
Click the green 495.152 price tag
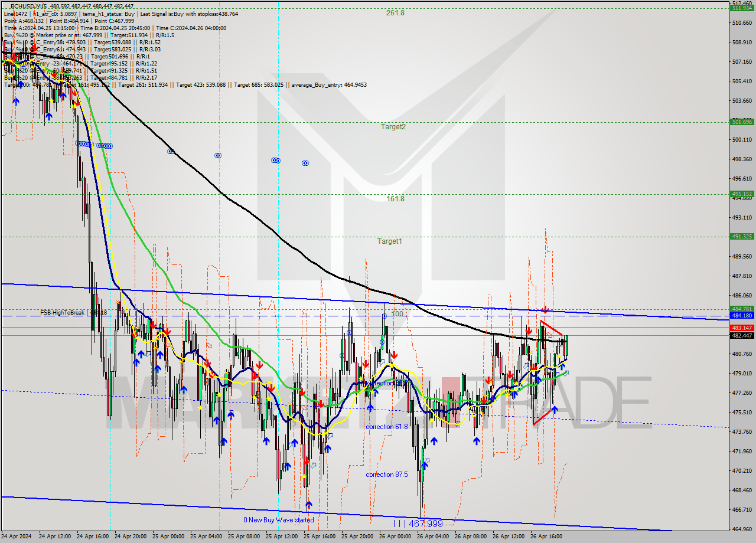pos(742,194)
